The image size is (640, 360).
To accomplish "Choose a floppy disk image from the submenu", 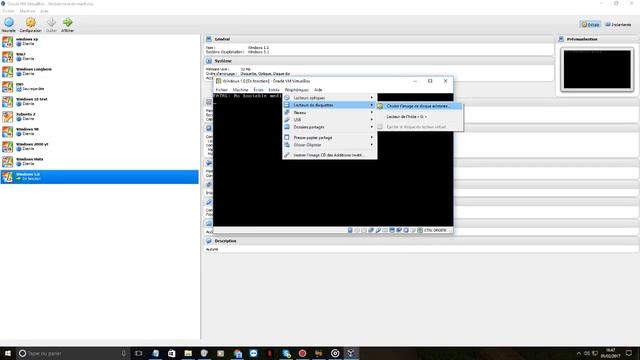I will (420, 106).
